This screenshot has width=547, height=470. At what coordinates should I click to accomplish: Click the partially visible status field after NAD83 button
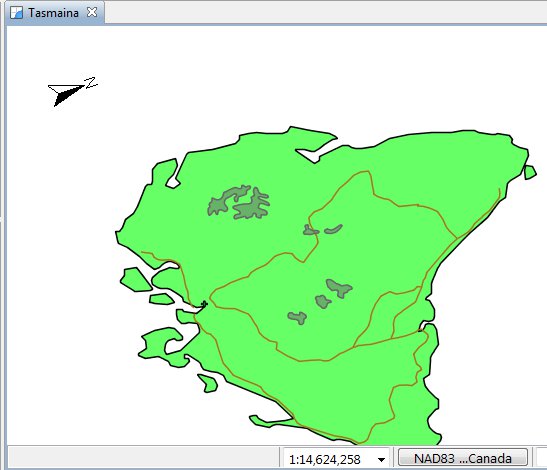pos(540,458)
